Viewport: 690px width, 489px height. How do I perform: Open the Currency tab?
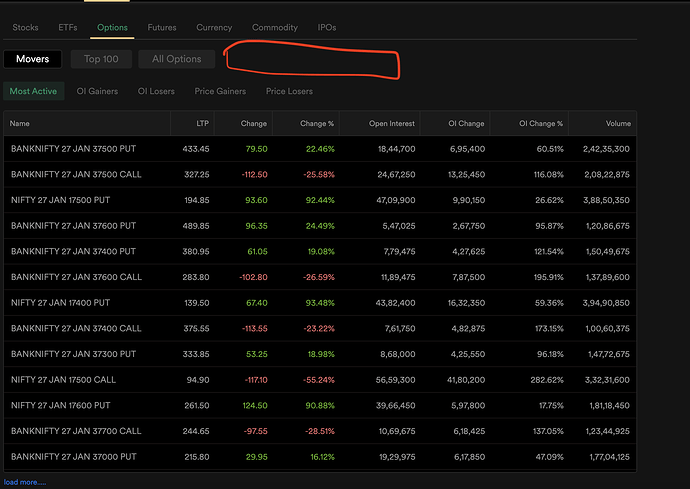(x=214, y=27)
